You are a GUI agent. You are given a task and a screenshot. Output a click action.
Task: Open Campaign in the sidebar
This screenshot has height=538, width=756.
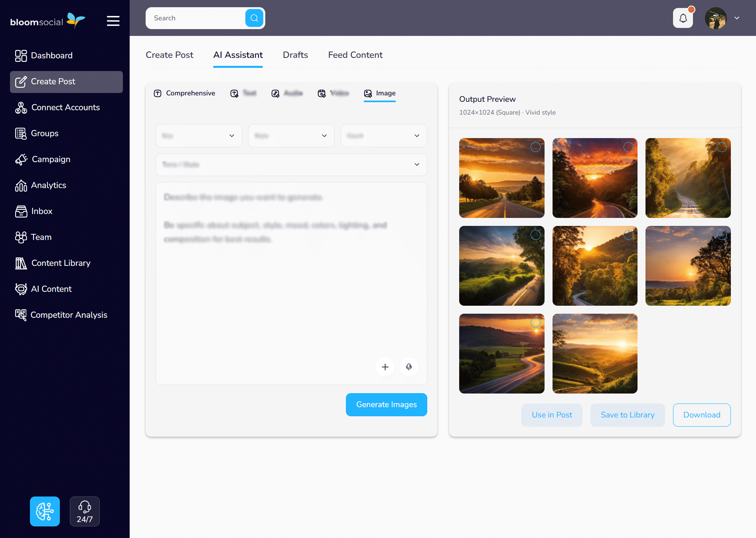(x=66, y=159)
